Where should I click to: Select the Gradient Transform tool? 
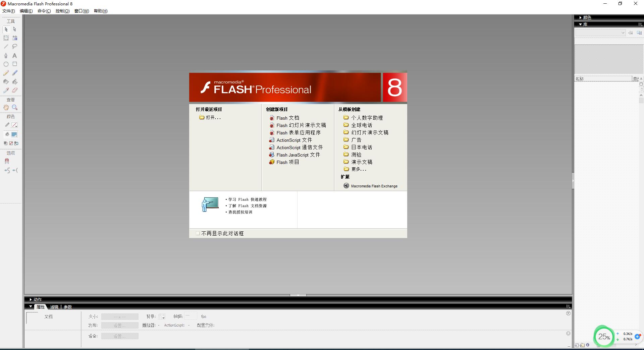(15, 38)
